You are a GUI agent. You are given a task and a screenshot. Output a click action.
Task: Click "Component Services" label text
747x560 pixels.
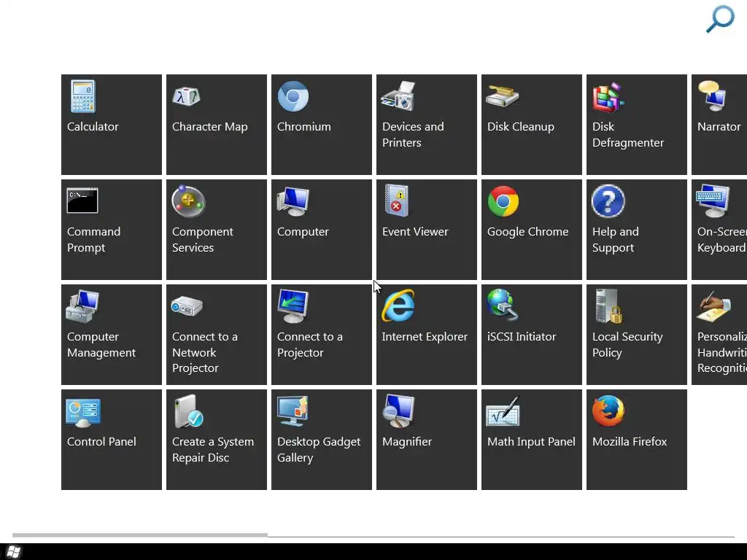[203, 239]
